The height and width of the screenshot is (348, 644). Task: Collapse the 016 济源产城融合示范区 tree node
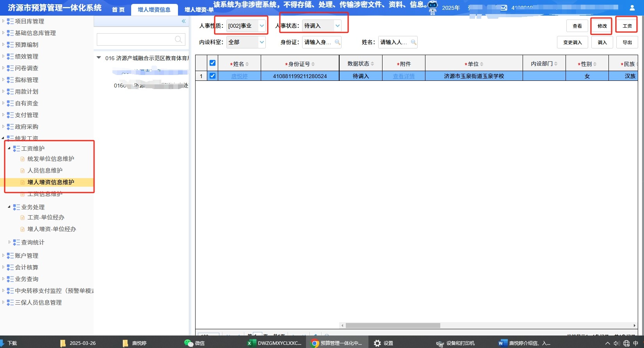99,58
